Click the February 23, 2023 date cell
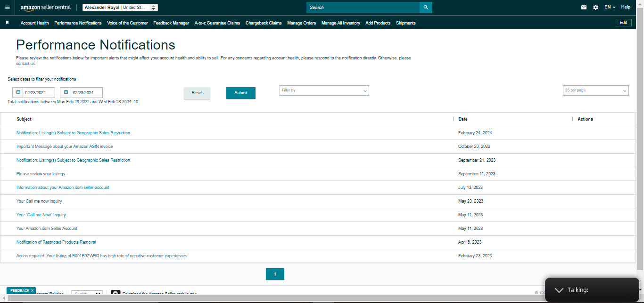The image size is (644, 303). tap(475, 256)
